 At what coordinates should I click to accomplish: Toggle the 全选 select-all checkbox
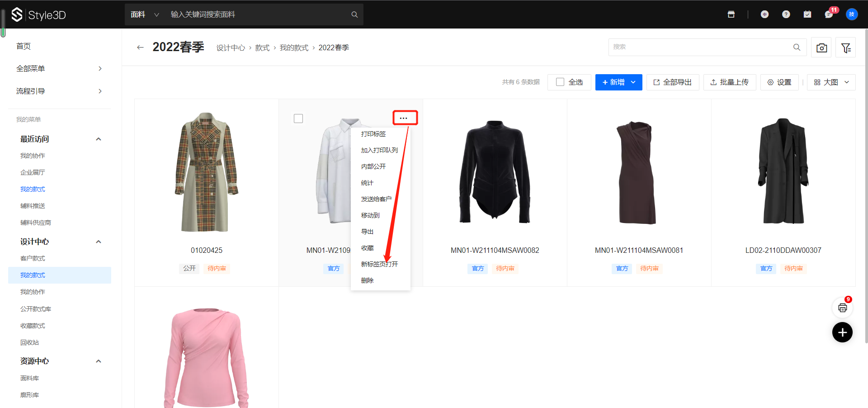coord(560,82)
